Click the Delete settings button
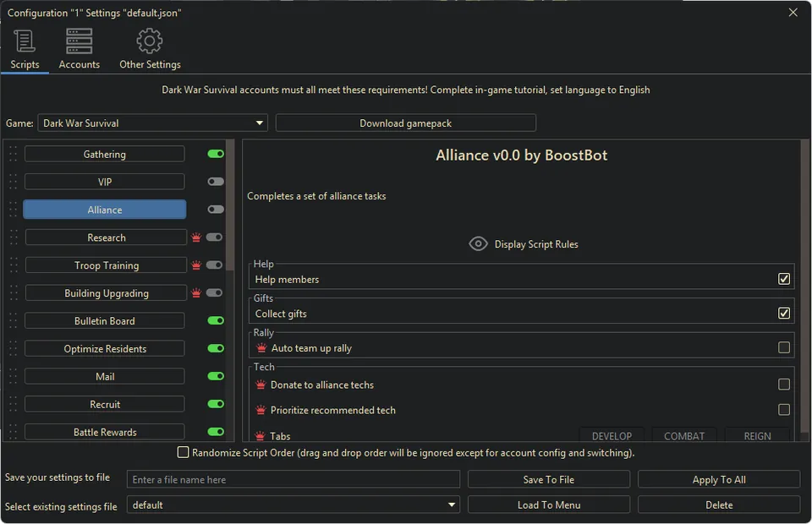Image resolution: width=812 pixels, height=524 pixels. tap(719, 505)
